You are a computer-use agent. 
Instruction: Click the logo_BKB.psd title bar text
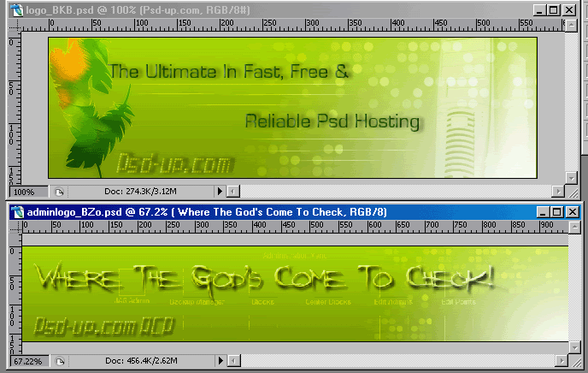point(138,10)
